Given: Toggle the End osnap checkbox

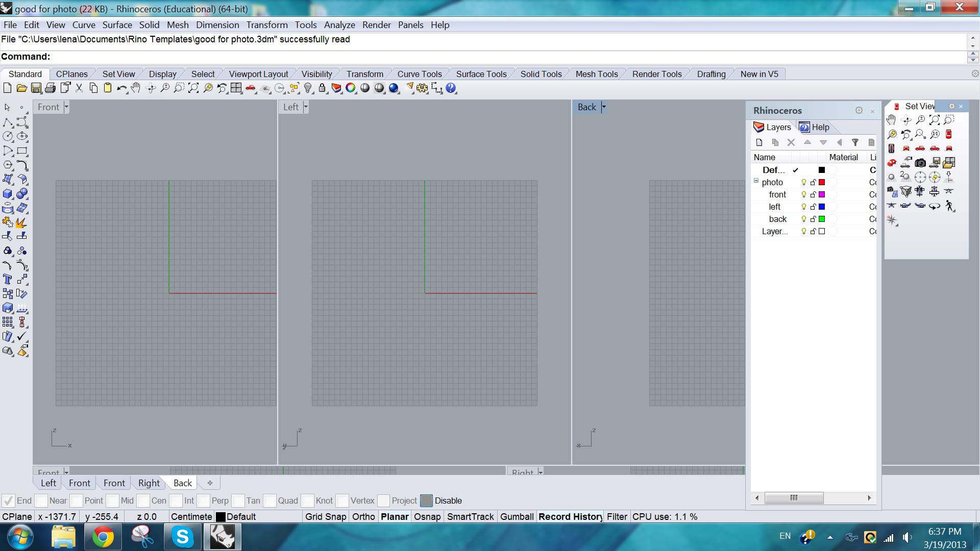Looking at the screenshot, I should click(x=8, y=500).
